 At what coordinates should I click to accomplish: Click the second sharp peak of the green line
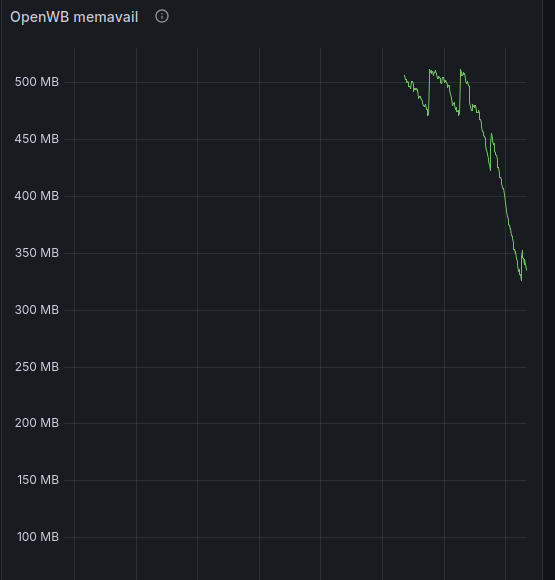tap(461, 70)
